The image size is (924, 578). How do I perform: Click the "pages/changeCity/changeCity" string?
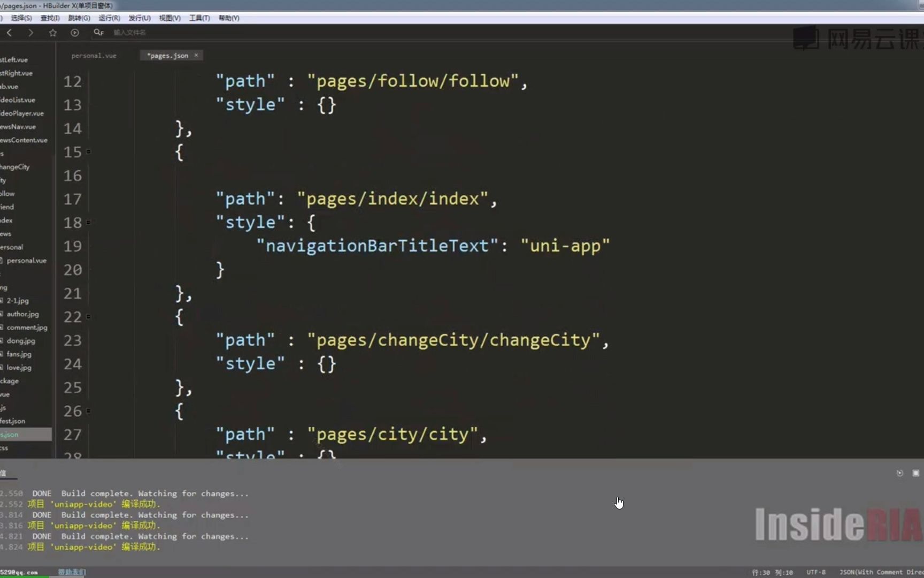pyautogui.click(x=453, y=340)
